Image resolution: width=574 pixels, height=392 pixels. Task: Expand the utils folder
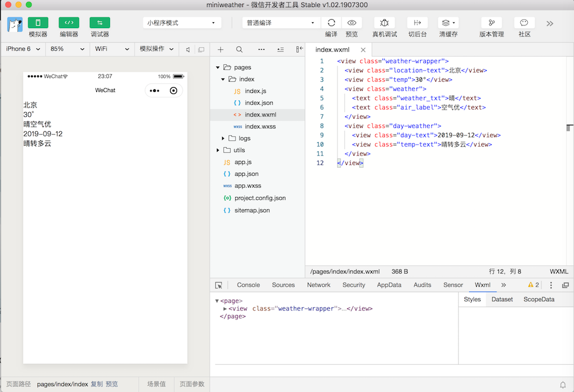pyautogui.click(x=218, y=150)
